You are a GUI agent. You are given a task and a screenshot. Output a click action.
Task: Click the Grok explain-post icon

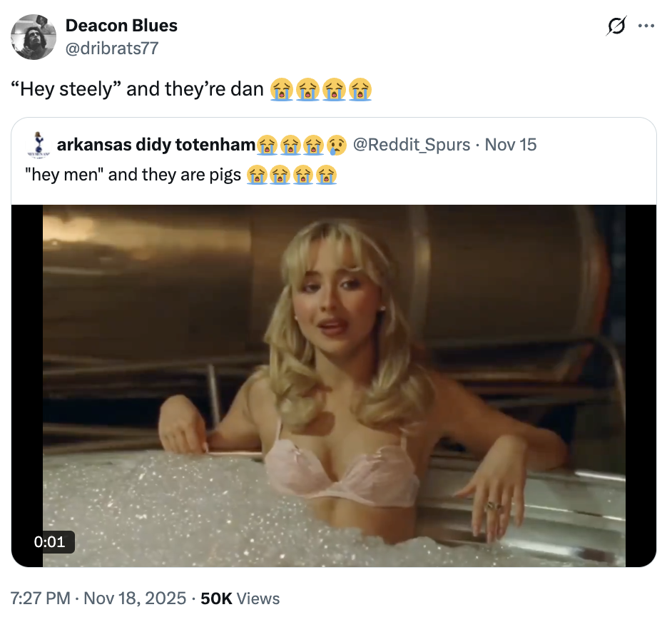point(614,26)
